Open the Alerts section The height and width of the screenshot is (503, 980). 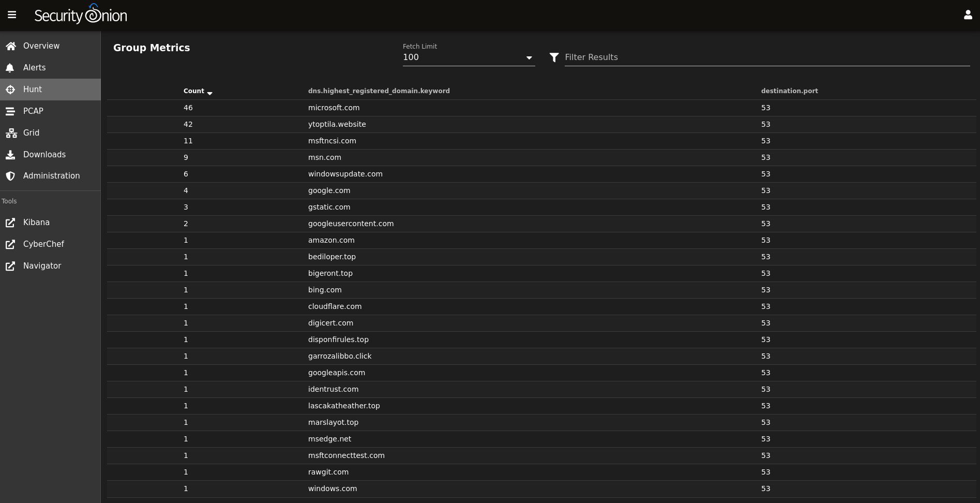tap(50, 68)
